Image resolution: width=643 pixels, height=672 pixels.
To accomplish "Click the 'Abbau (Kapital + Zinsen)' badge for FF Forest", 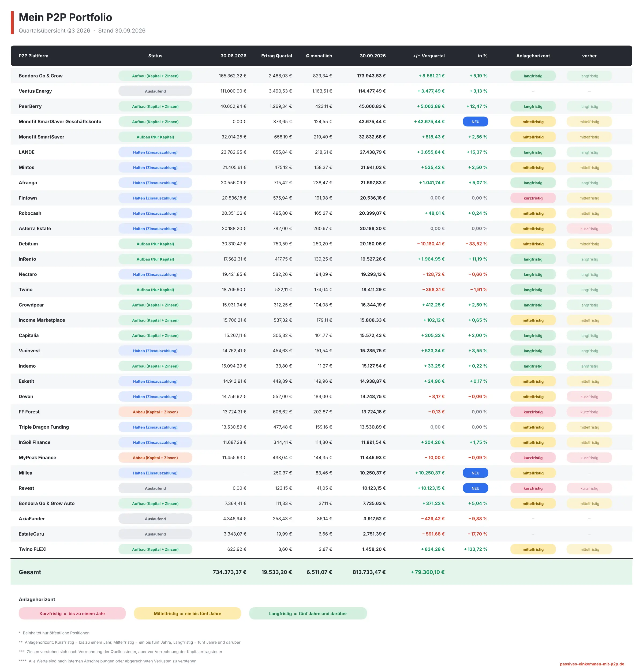I will [x=155, y=412].
